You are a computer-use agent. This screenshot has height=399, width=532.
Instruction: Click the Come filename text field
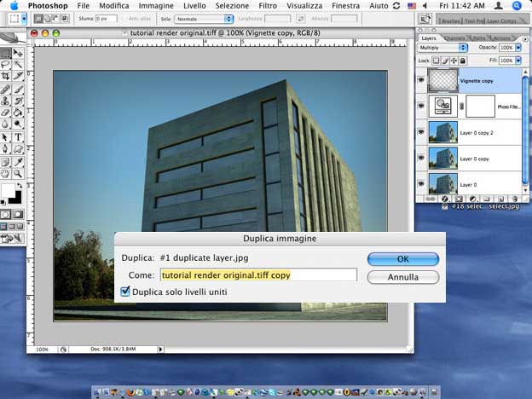coord(257,275)
